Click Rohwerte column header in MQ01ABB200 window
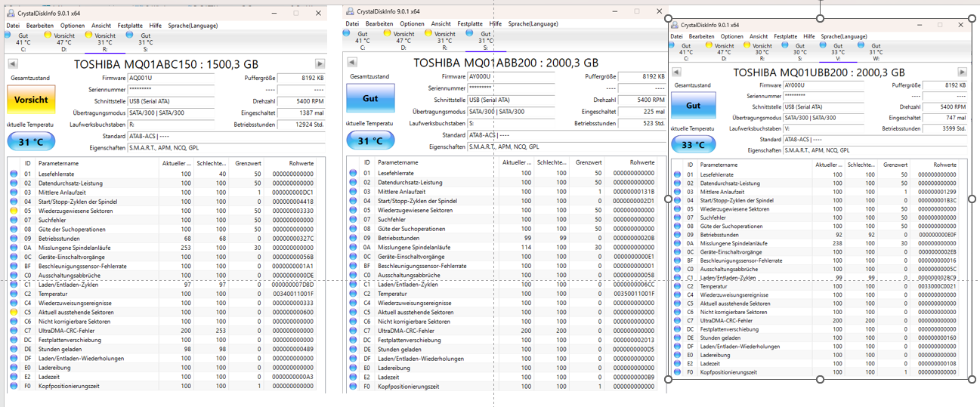The width and height of the screenshot is (980, 407). click(x=632, y=163)
